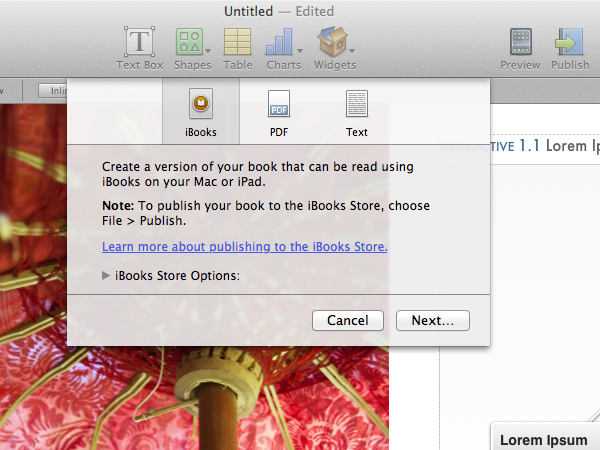Click the Preview iPad icon
This screenshot has height=450, width=600.
pos(520,42)
